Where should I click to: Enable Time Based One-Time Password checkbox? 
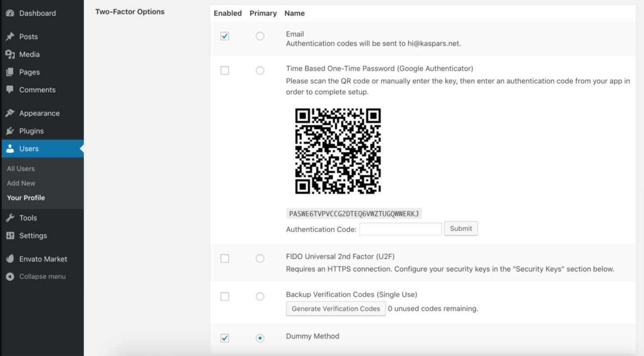click(x=225, y=70)
